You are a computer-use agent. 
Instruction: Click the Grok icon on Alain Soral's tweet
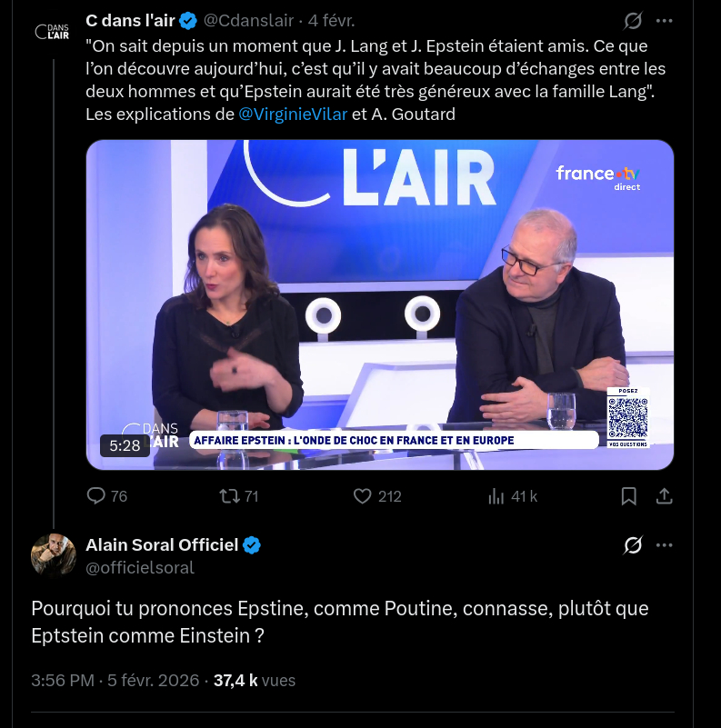(633, 545)
